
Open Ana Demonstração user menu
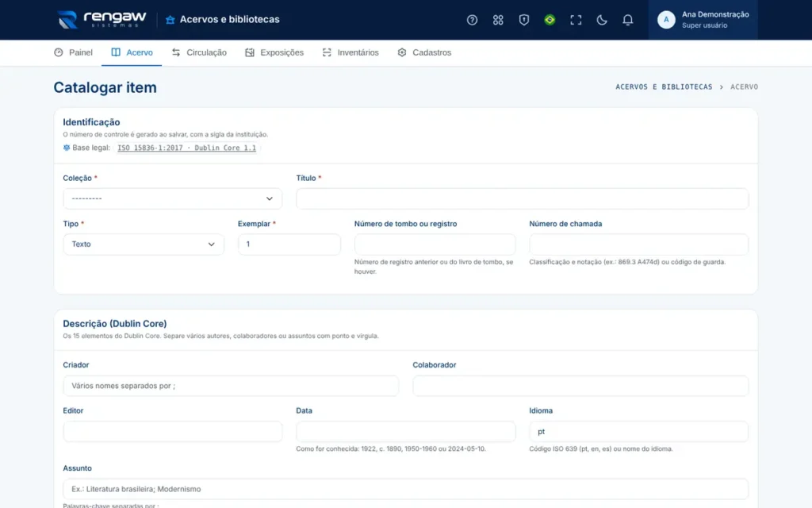[703, 20]
